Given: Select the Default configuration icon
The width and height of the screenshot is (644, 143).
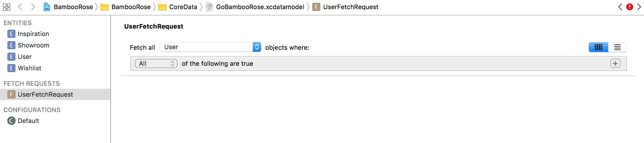Looking at the screenshot, I should click(x=11, y=121).
